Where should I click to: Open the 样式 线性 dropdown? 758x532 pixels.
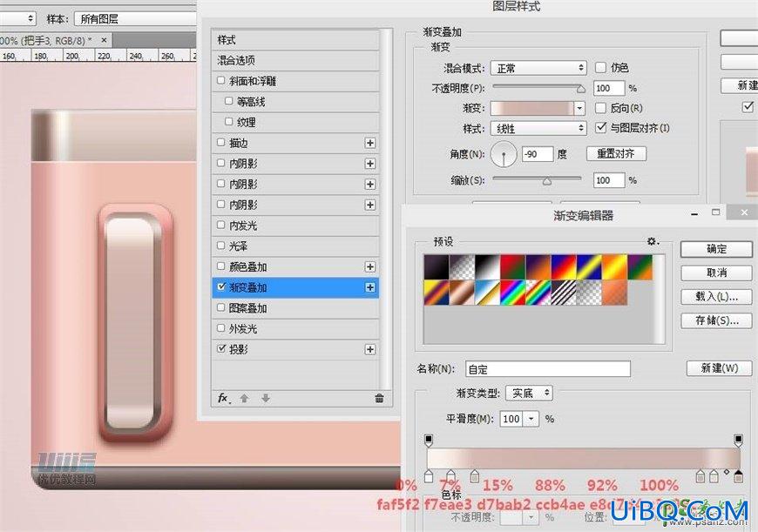pyautogui.click(x=538, y=129)
